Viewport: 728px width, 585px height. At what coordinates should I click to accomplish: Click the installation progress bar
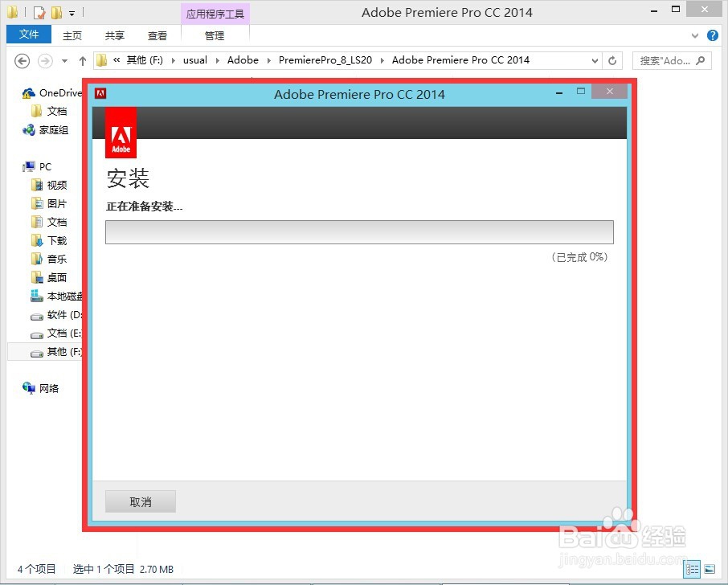(359, 231)
